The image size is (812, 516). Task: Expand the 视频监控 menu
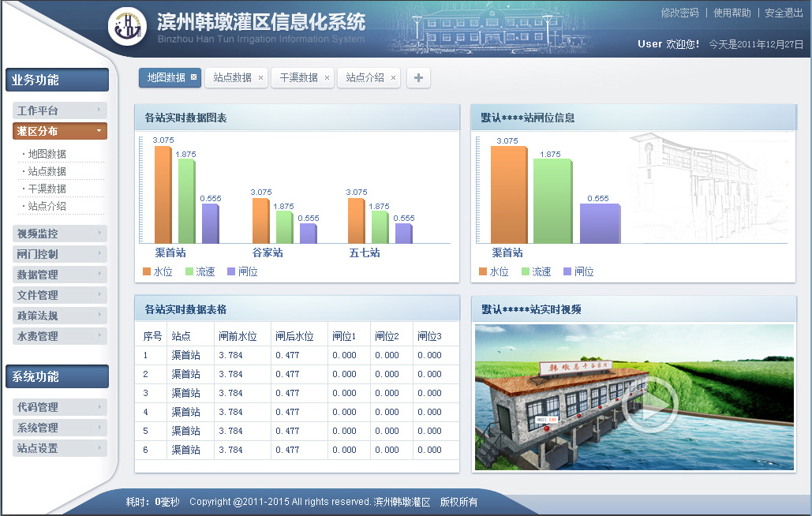pos(60,234)
